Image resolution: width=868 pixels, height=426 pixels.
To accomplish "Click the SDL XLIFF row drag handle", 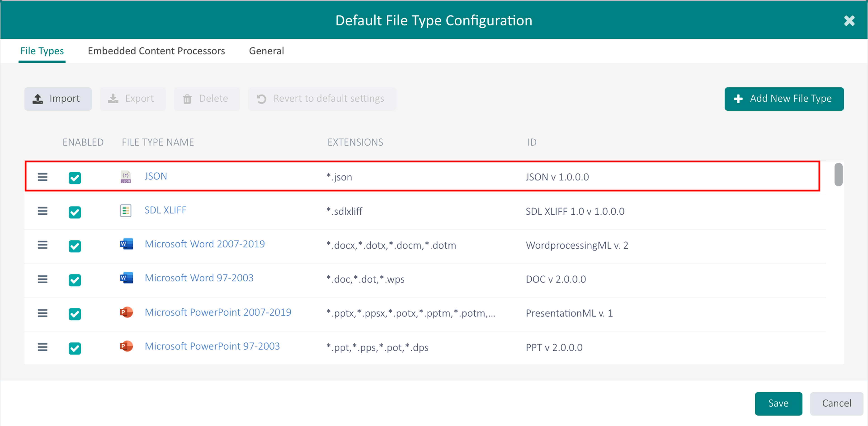I will click(x=42, y=211).
